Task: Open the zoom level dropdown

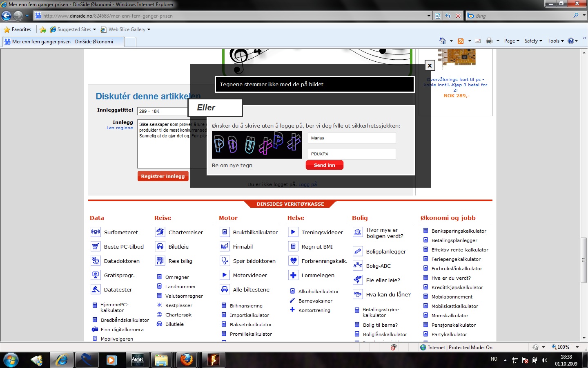Action: click(x=577, y=347)
